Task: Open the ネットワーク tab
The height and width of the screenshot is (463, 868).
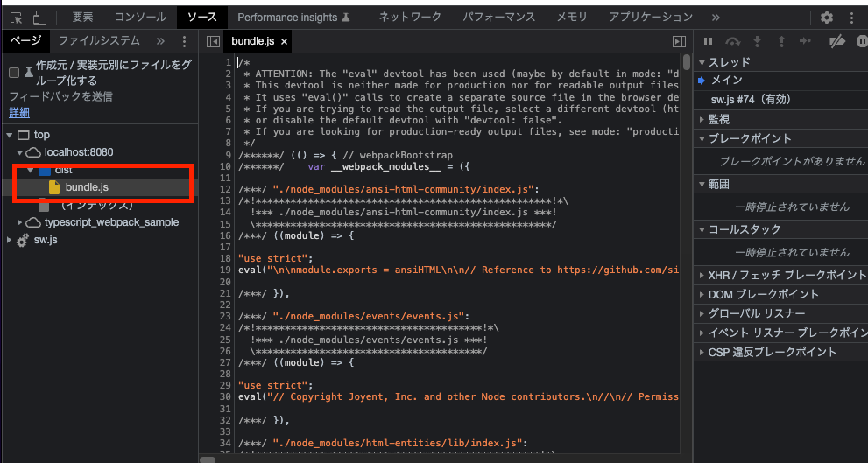Action: pyautogui.click(x=410, y=18)
